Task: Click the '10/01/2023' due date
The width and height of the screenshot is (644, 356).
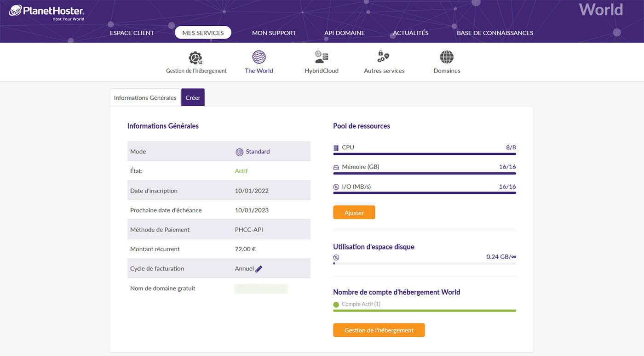Action: (252, 210)
